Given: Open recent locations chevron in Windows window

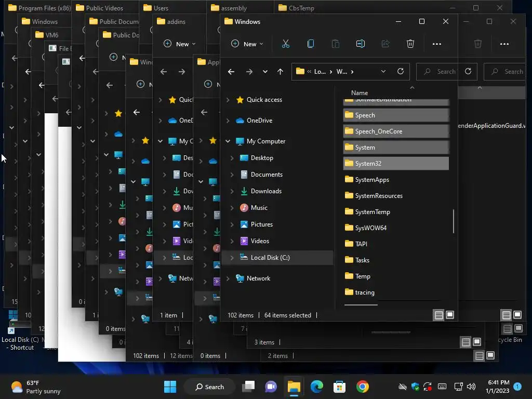Looking at the screenshot, I should pos(265,72).
